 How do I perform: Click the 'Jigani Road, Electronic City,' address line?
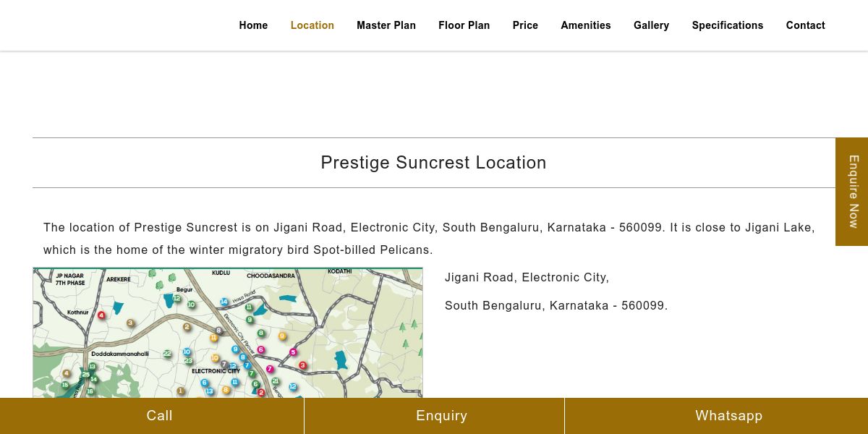[527, 277]
